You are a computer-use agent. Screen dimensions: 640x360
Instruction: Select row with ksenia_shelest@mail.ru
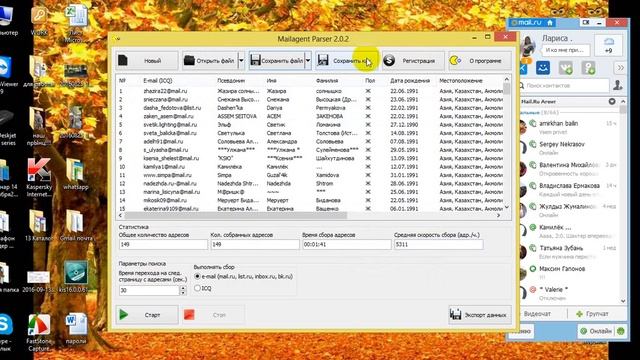click(x=310, y=158)
